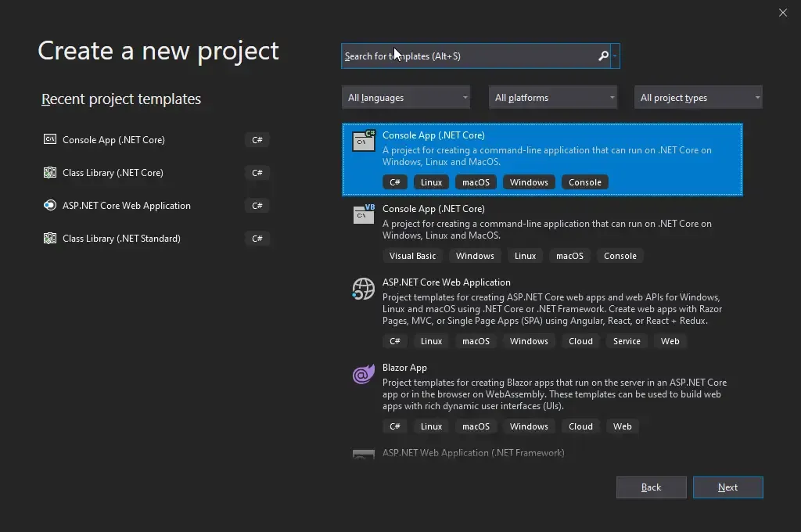This screenshot has height=532, width=801.
Task: Open the All languages dropdown
Action: (405, 97)
